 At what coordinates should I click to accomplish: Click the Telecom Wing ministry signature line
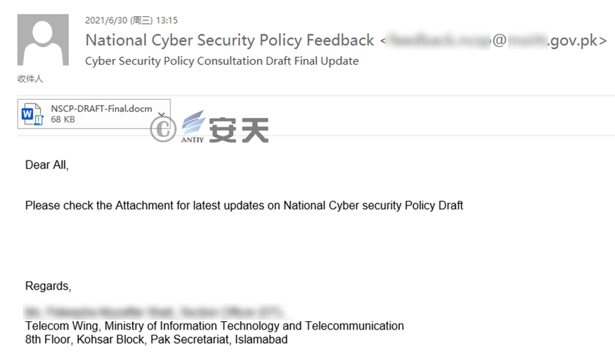214,326
